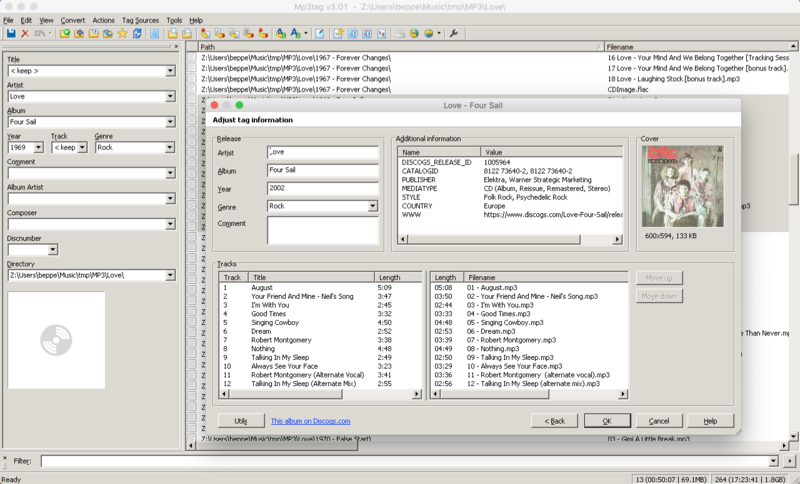Toggle checkbox of first Forever Changes row
Image resolution: width=800 pixels, height=484 pixels.
pos(192,58)
